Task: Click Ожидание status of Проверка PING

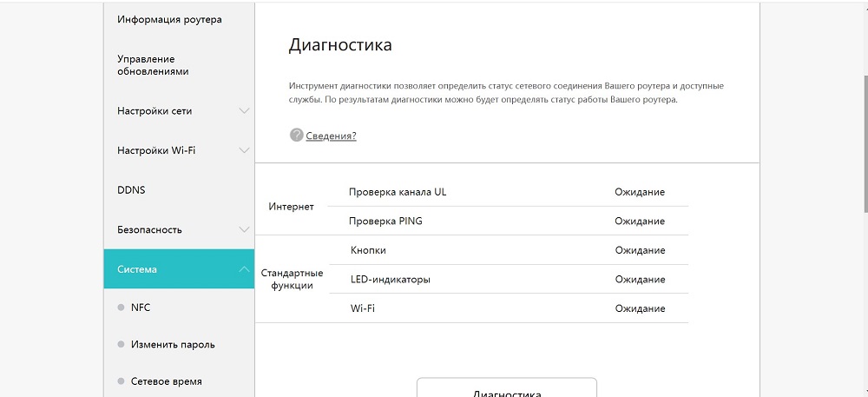Action: pos(640,221)
